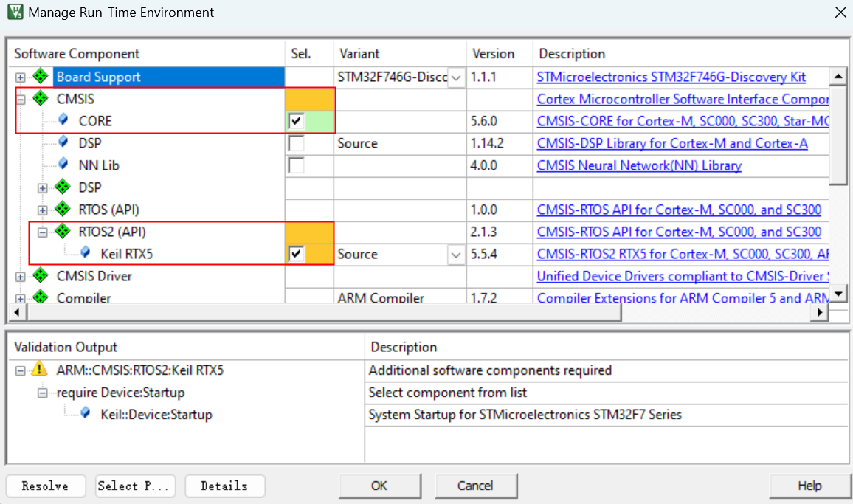Click the horizontal scrollbar right arrow

819,313
